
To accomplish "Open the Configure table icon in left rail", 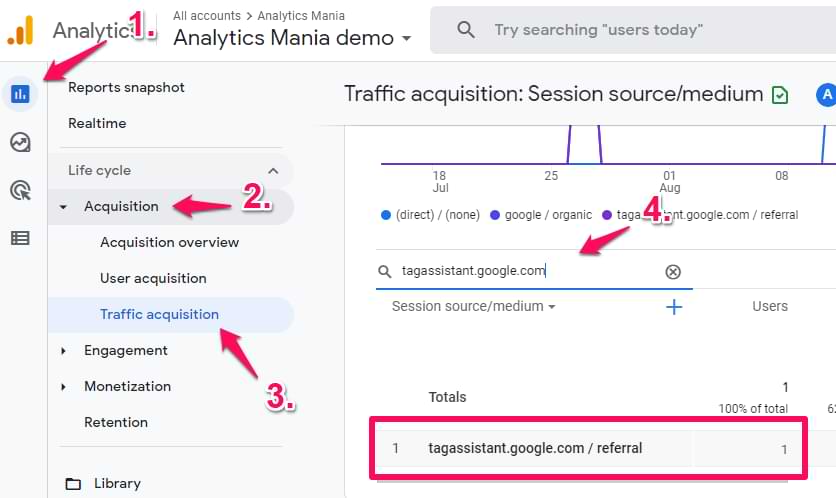I will (20, 238).
